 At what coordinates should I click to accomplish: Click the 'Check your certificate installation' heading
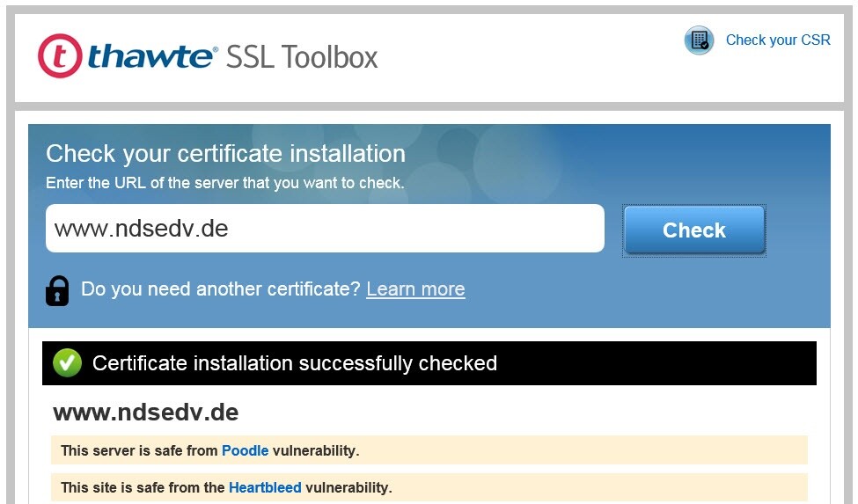click(x=225, y=154)
